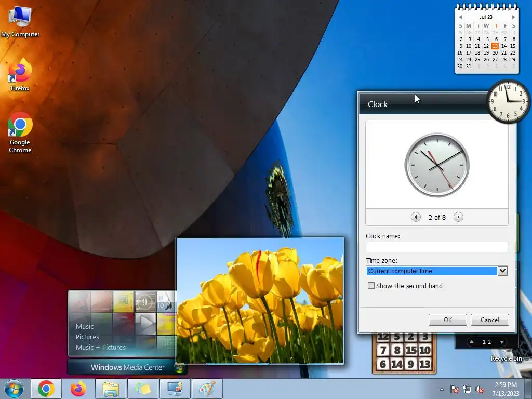Click the Windows Start orb

(x=14, y=389)
